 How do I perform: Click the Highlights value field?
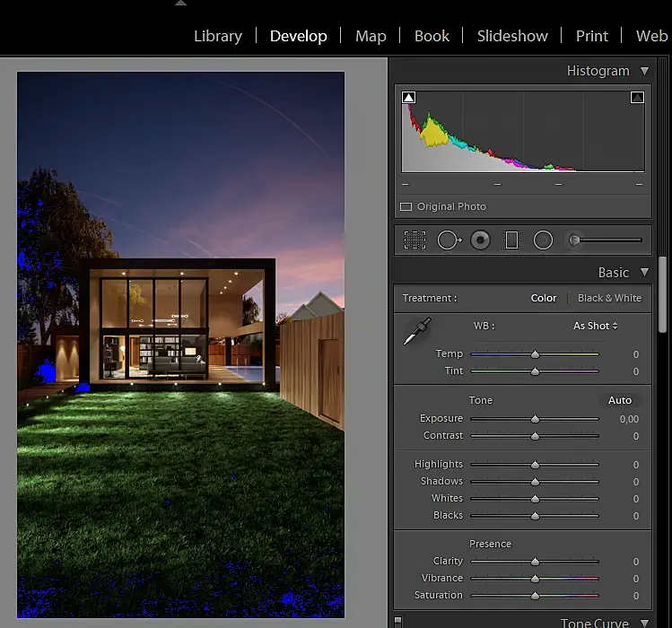(636, 465)
